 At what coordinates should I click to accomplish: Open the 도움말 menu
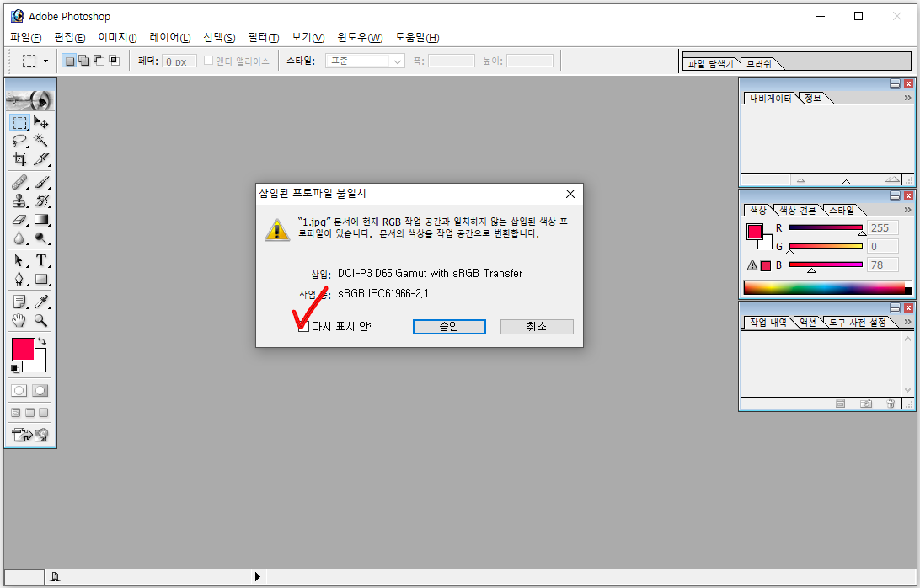(x=417, y=38)
